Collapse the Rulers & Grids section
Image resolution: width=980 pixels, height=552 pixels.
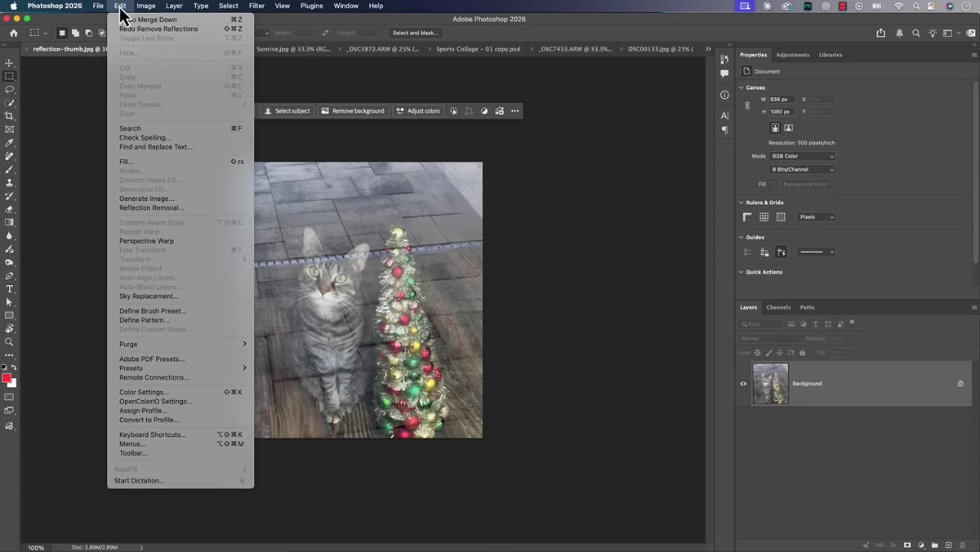[x=742, y=203]
